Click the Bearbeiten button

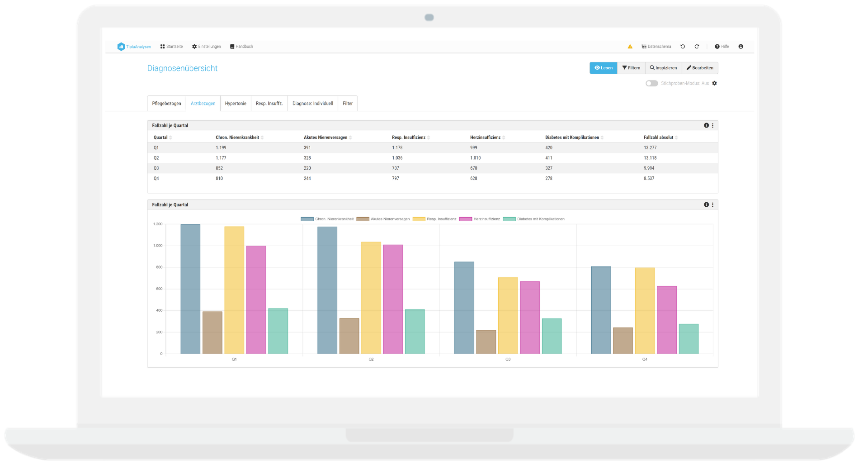tap(700, 68)
